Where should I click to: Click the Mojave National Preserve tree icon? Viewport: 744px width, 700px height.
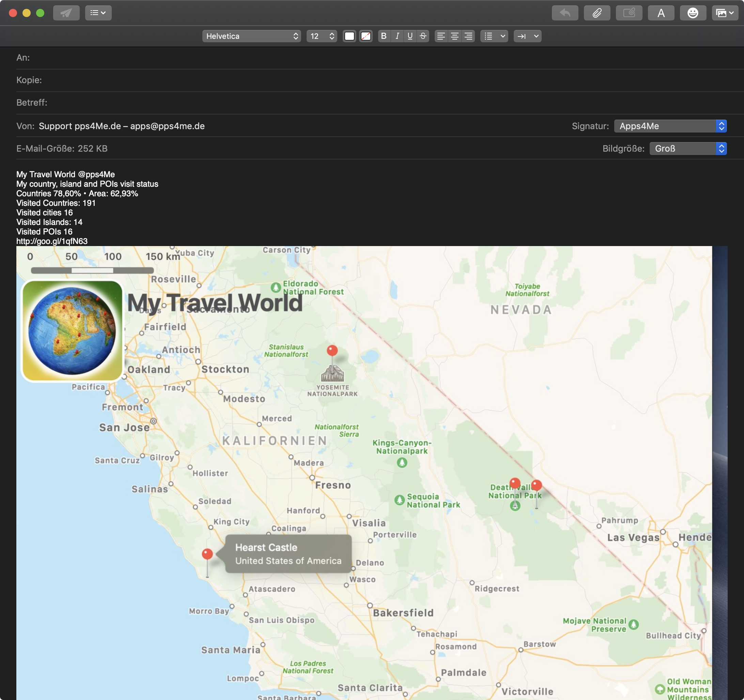pos(634,625)
